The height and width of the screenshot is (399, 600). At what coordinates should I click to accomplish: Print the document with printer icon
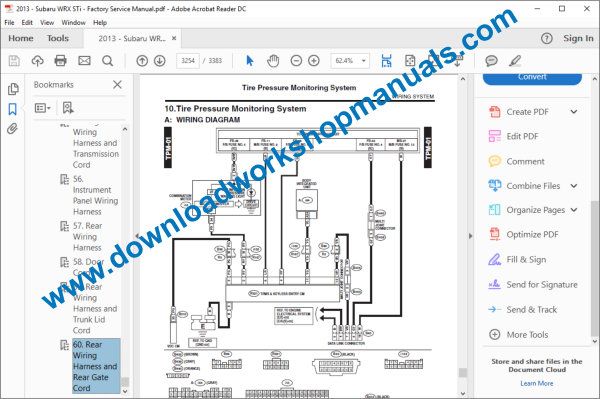tap(60, 61)
